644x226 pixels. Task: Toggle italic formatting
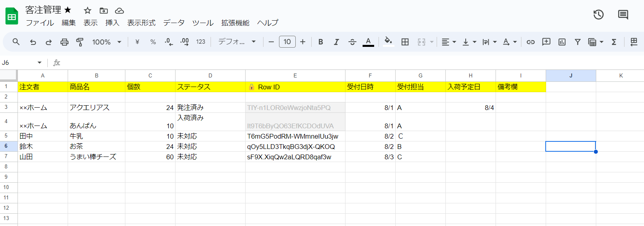[x=336, y=42]
